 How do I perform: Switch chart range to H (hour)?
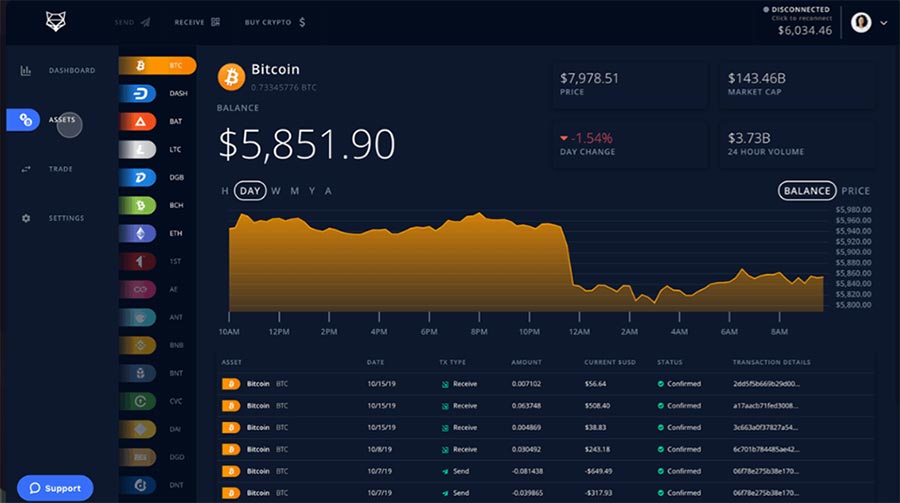(x=225, y=191)
